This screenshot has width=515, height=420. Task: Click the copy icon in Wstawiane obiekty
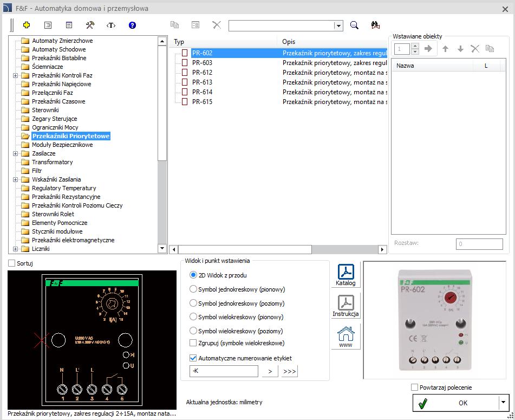click(490, 49)
